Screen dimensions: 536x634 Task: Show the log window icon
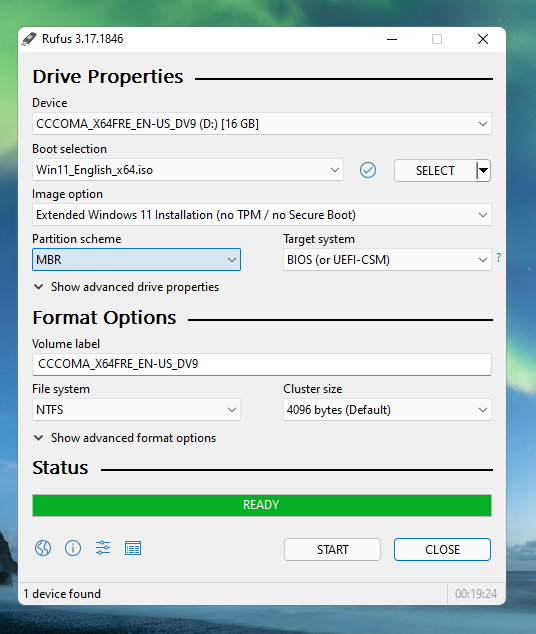click(133, 548)
